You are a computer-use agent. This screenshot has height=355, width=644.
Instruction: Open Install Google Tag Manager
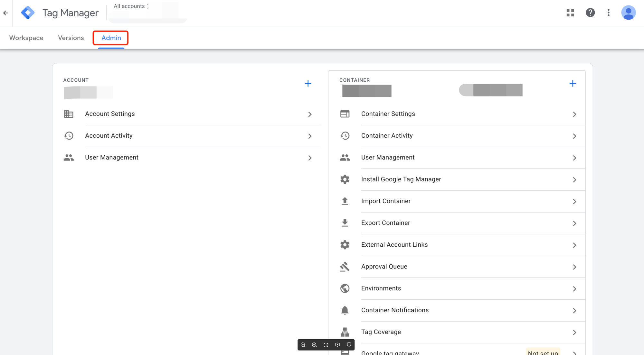tap(401, 179)
